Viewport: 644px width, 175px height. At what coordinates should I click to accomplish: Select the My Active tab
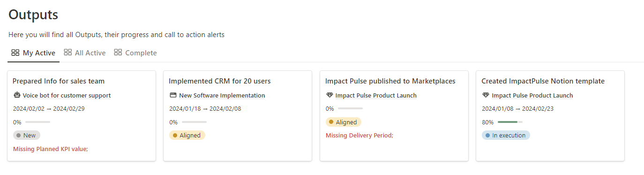tap(33, 53)
